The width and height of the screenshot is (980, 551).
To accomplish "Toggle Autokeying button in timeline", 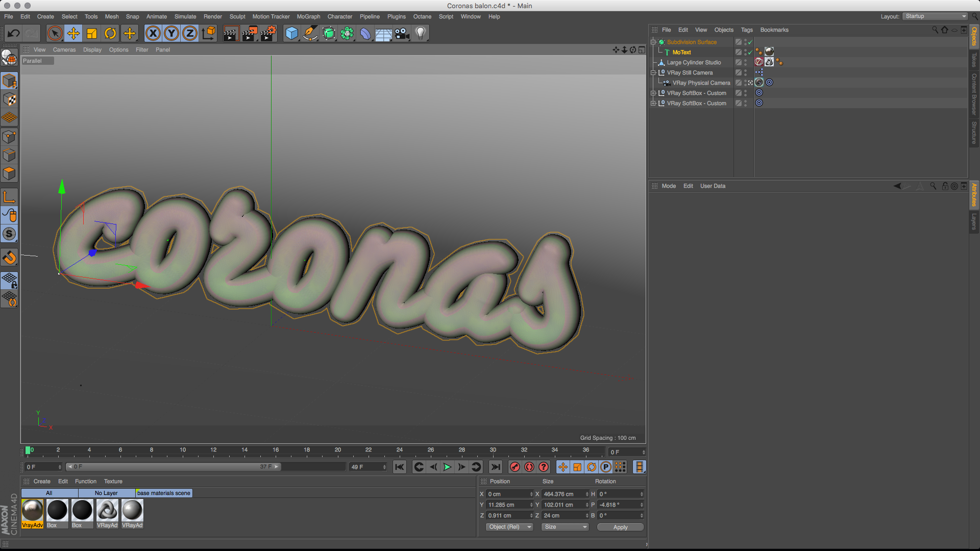I will (529, 467).
